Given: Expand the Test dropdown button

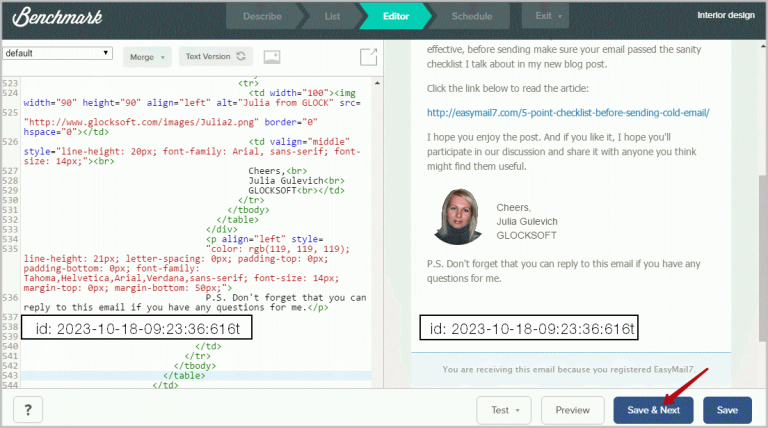Looking at the screenshot, I should [505, 410].
